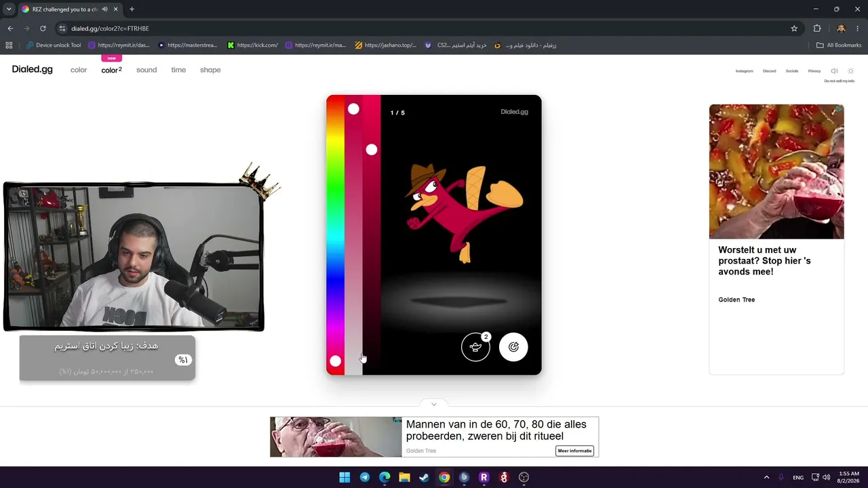Image resolution: width=868 pixels, height=488 pixels.
Task: Click the Meer informatie ad button
Action: coord(574,451)
